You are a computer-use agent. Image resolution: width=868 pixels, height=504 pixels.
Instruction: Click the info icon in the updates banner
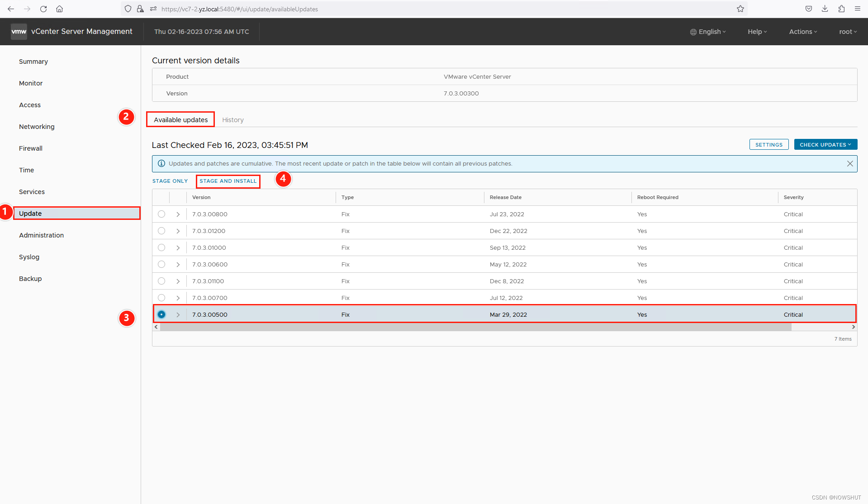(161, 163)
